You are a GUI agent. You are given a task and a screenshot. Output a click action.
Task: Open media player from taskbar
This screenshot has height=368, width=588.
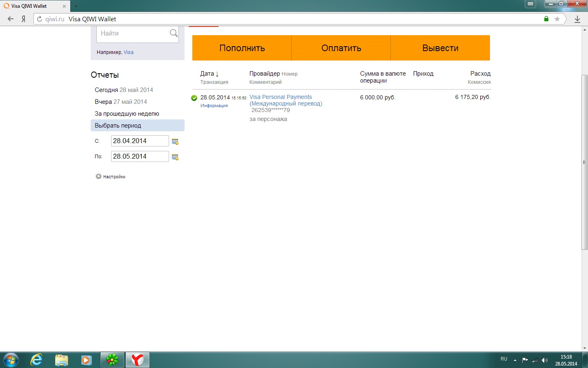pyautogui.click(x=86, y=360)
